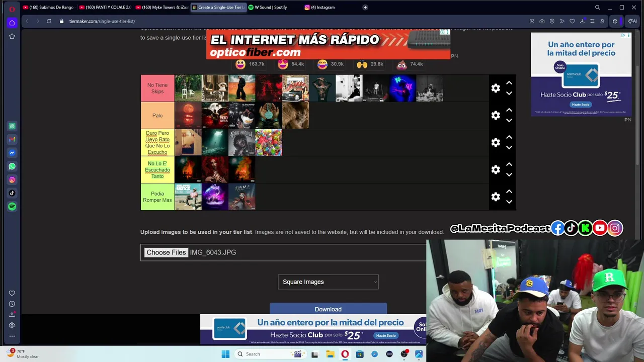Switch to Myke Towers YouTube tab
The width and height of the screenshot is (644, 362).
(x=161, y=8)
